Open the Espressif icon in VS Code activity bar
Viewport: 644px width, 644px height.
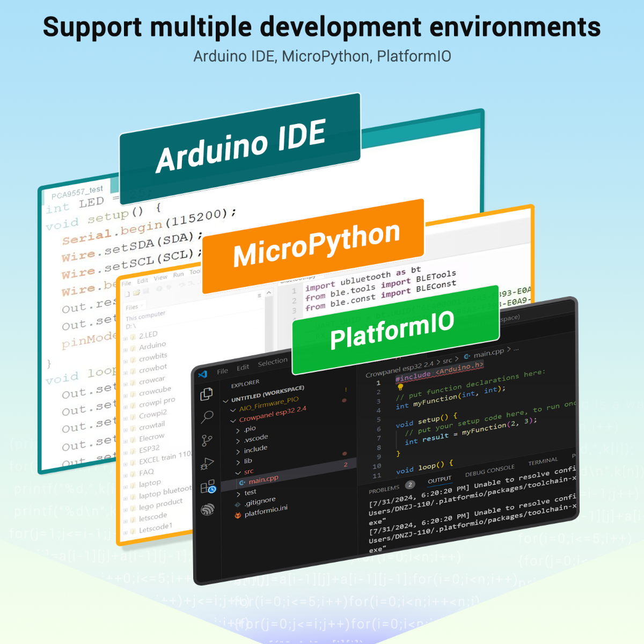(x=208, y=510)
